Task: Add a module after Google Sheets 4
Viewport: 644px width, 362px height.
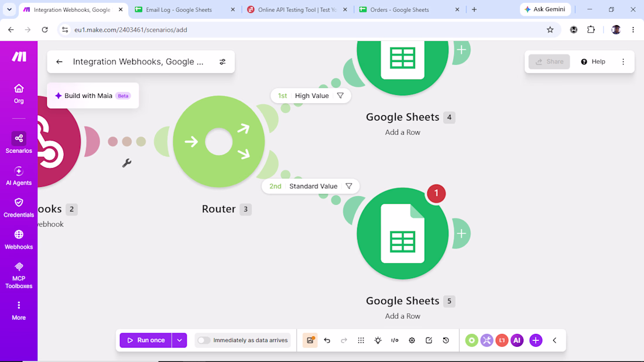Action: (x=461, y=50)
